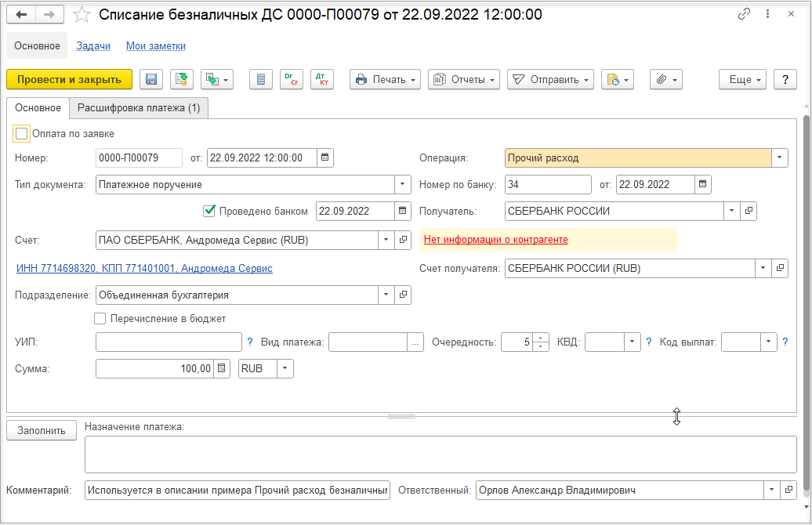Expand the Операция dropdown
Viewport: 812px width, 525px height.
[779, 158]
